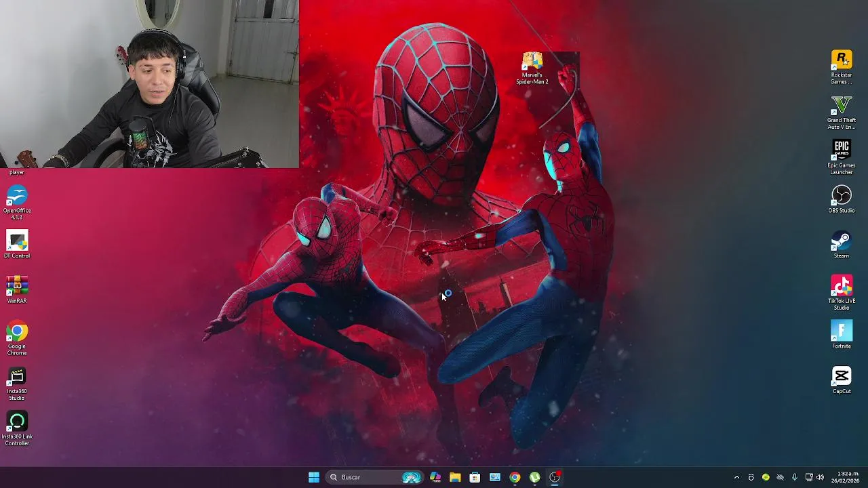Switch to Chrome in the taskbar
868x488 pixels.
pos(515,477)
